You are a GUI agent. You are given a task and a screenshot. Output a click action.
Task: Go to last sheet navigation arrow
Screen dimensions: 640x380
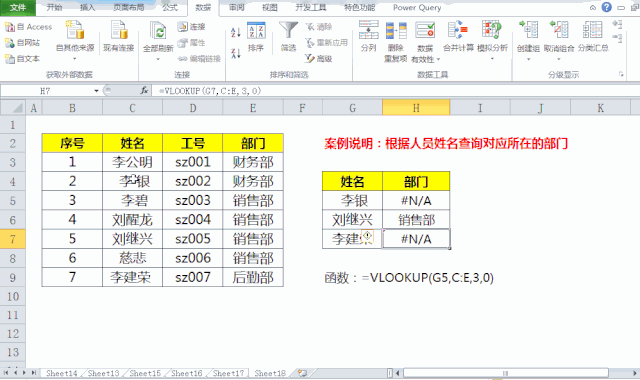(34, 373)
